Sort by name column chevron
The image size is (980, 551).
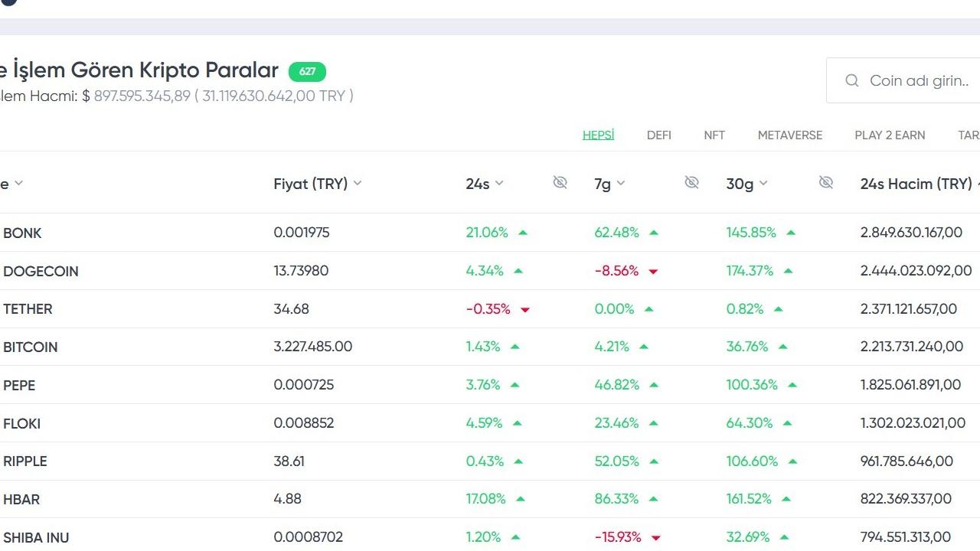(18, 184)
